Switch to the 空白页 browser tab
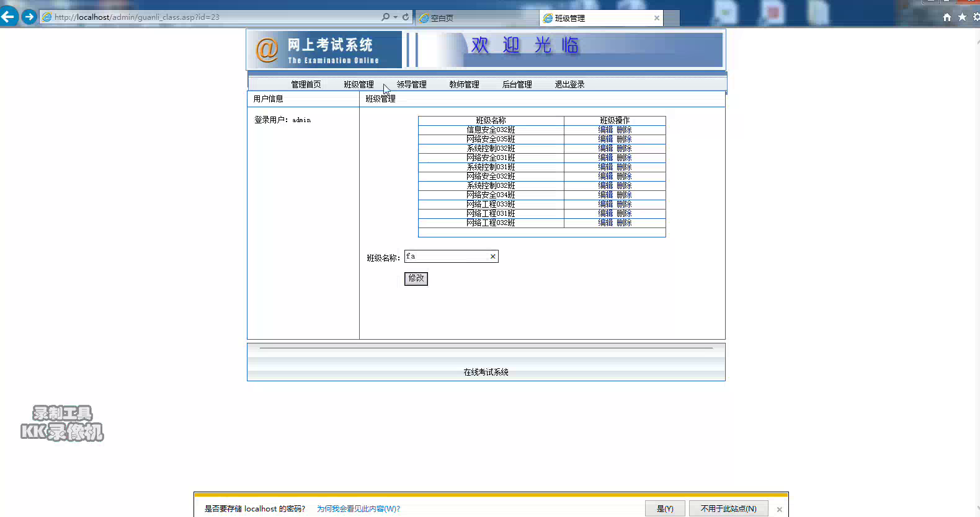The width and height of the screenshot is (980, 517). 476,18
